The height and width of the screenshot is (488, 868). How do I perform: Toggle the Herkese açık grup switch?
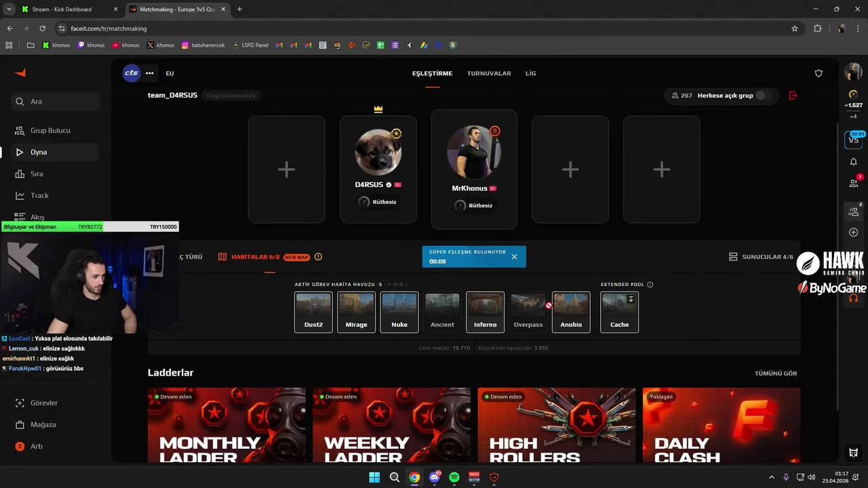(x=764, y=96)
